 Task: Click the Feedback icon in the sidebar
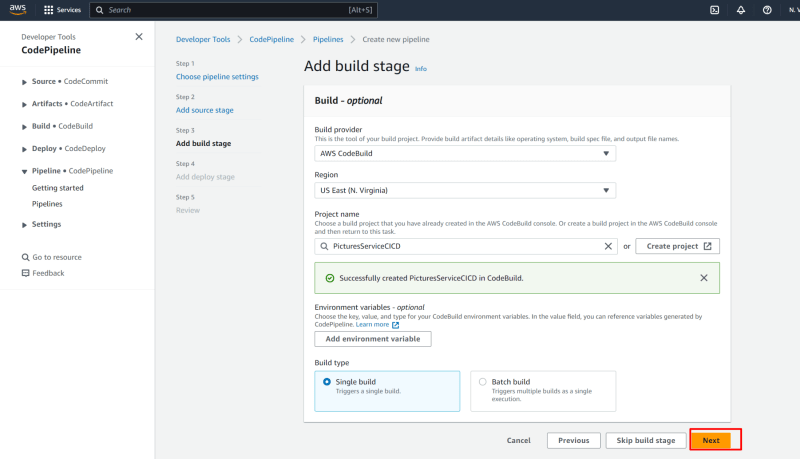(x=26, y=273)
